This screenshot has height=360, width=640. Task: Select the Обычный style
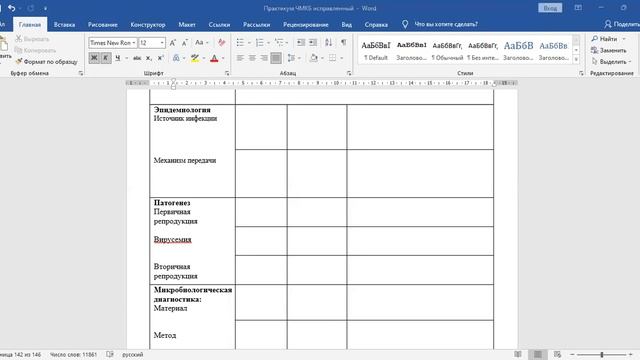click(447, 50)
